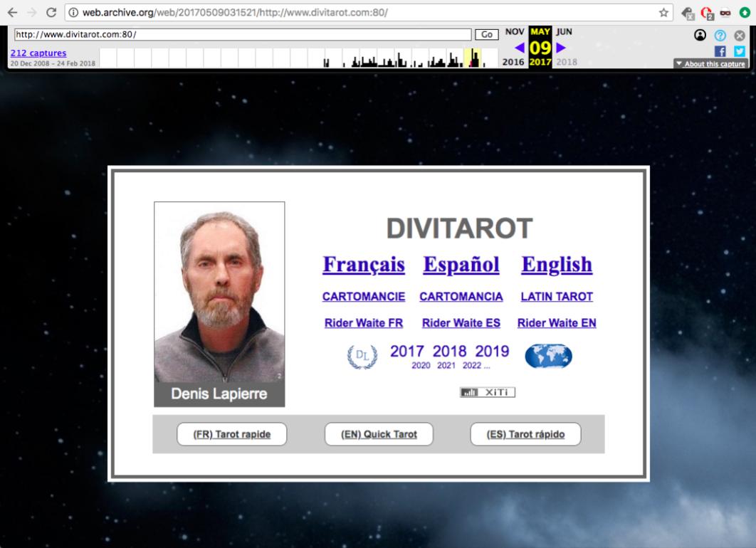
Task: Click the (EN) Quick Tarot button
Action: 379,434
